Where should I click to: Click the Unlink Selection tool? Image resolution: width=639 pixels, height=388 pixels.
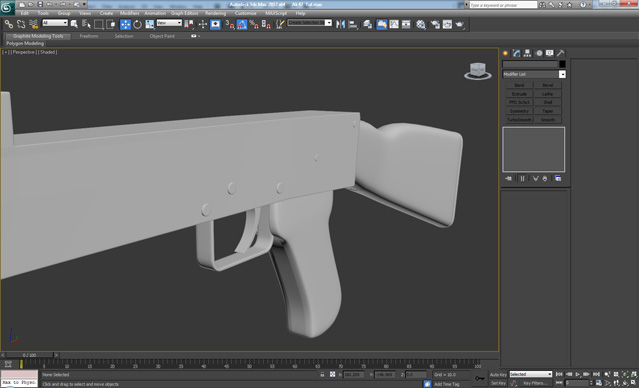(21, 24)
